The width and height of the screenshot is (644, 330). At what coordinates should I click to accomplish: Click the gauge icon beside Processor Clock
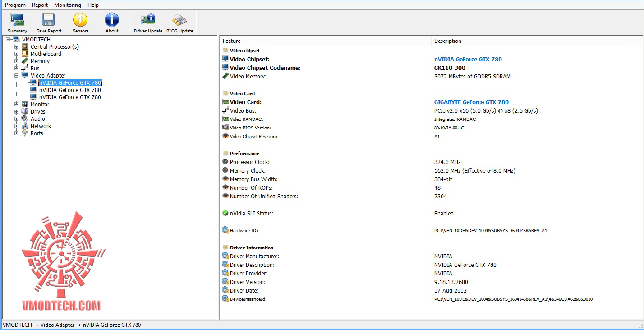point(225,162)
